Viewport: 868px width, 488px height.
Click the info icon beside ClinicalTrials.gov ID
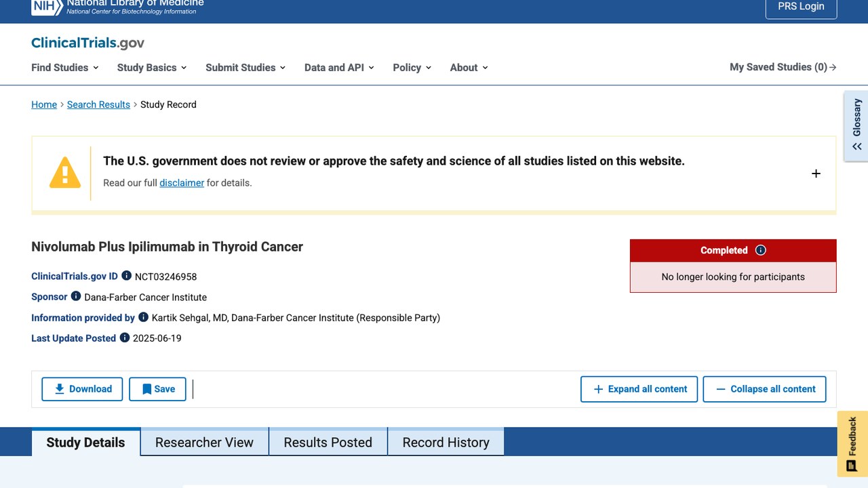[127, 276]
